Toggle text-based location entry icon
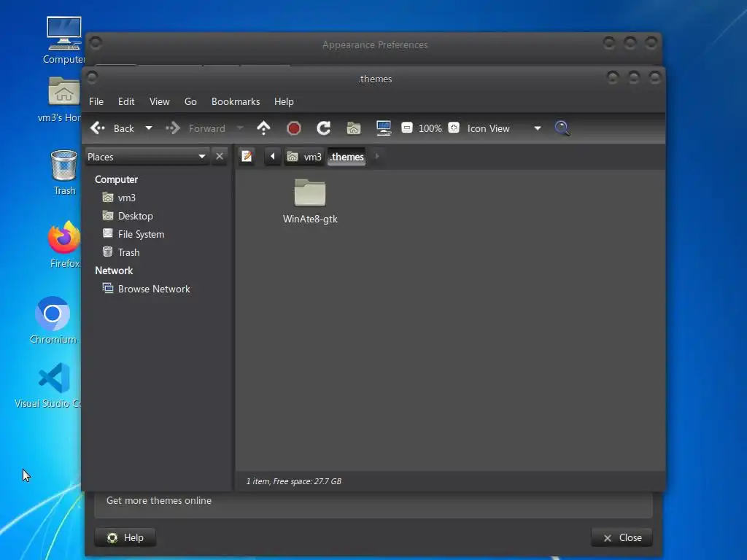This screenshot has height=560, width=747. (247, 156)
